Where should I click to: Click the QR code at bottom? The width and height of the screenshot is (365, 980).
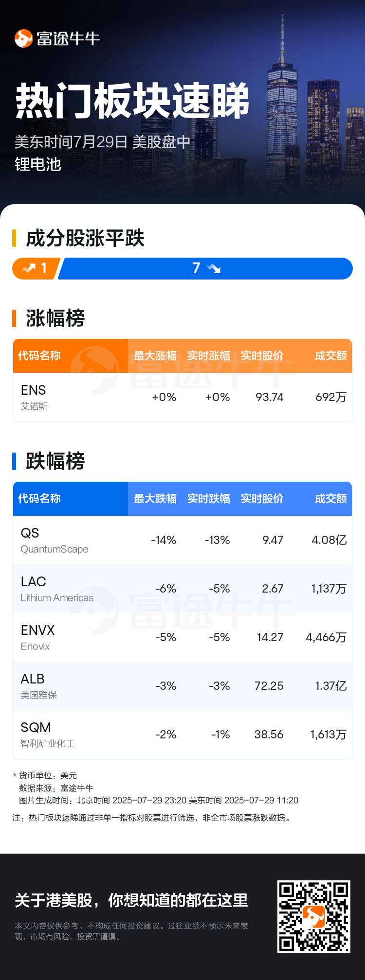pos(314,916)
